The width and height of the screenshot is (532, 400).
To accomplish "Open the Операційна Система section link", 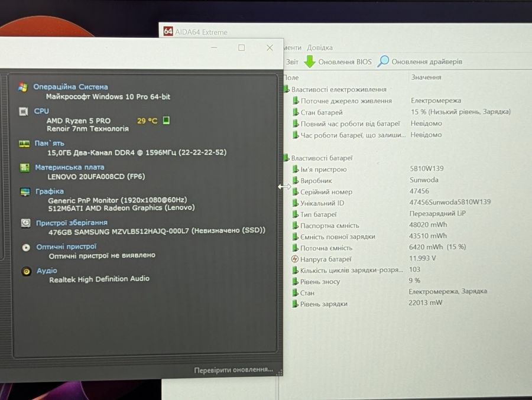I will 70,87.
